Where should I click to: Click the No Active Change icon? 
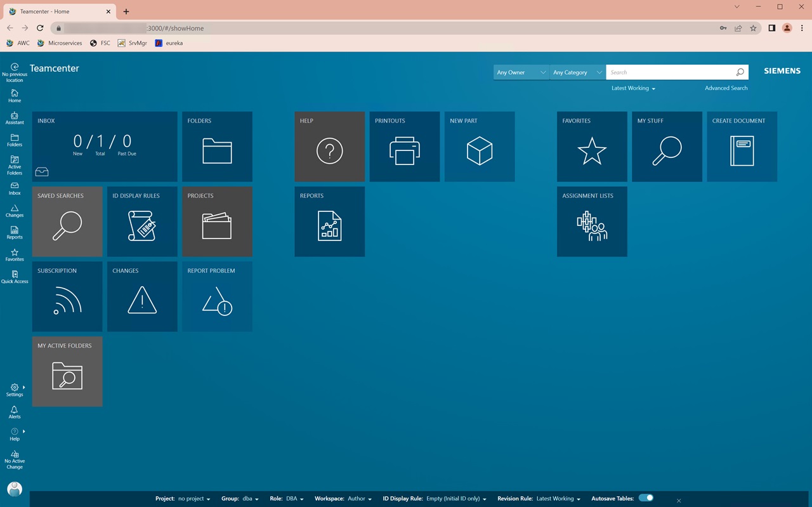pyautogui.click(x=15, y=460)
